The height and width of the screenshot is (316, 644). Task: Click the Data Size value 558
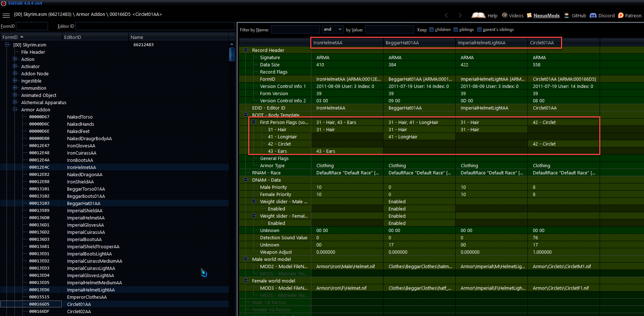click(536, 64)
